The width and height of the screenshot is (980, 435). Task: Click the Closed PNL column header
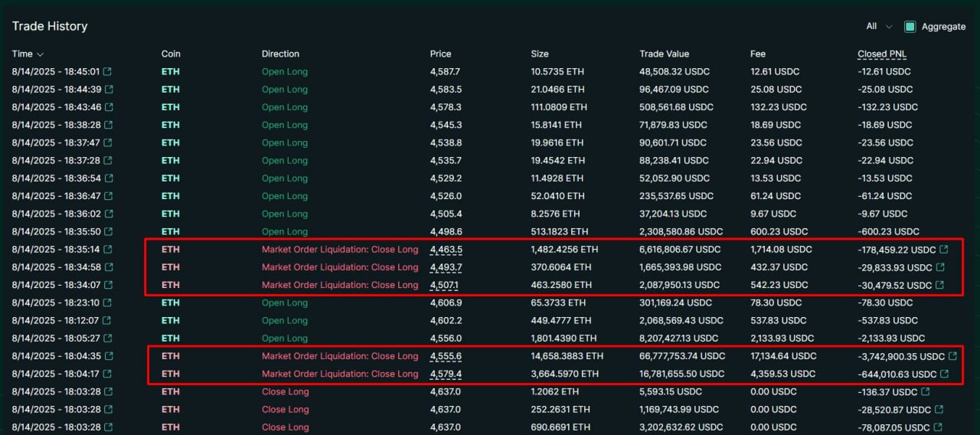click(882, 54)
